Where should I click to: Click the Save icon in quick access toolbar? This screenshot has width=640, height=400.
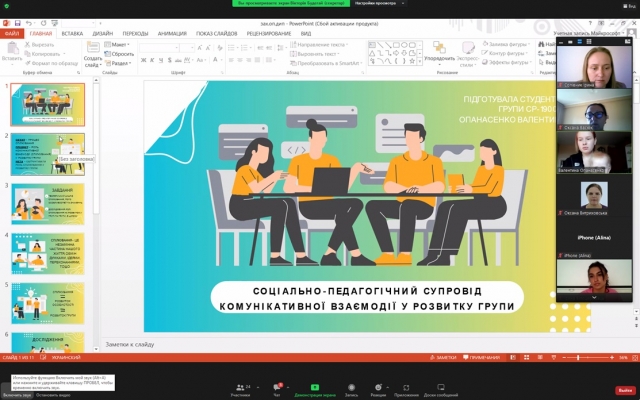point(18,23)
